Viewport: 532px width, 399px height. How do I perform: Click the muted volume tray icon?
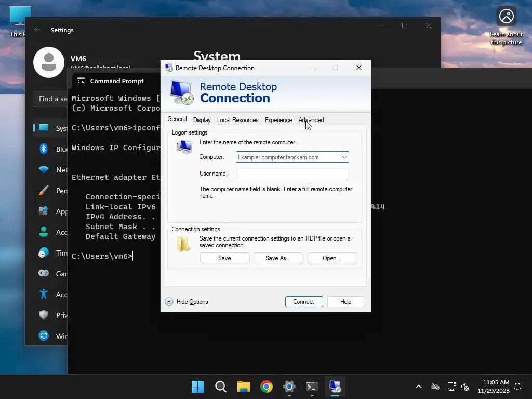[x=465, y=387]
